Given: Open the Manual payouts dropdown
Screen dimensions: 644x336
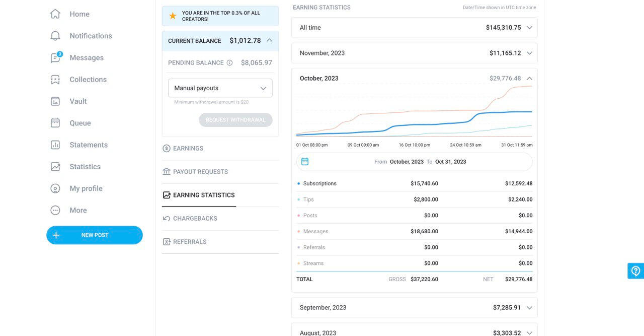Looking at the screenshot, I should [220, 88].
